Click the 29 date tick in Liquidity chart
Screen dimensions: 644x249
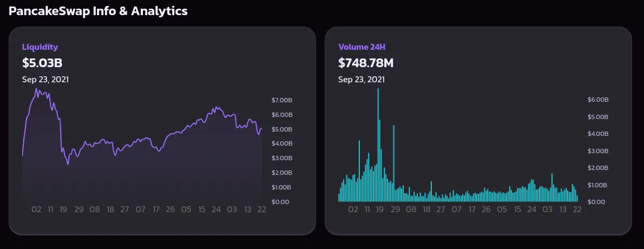coord(79,209)
